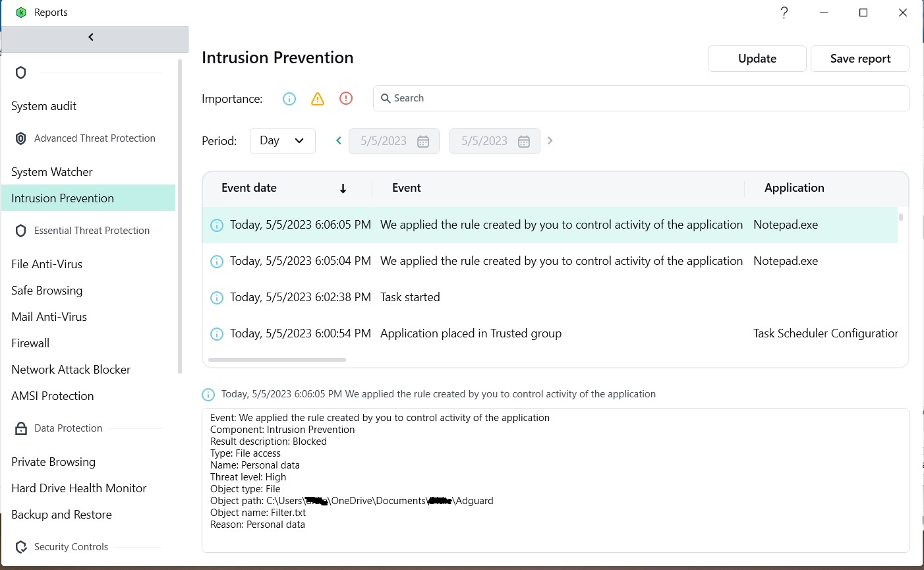924x570 pixels.
Task: Select Intrusion Prevention in the sidebar
Action: (88, 198)
